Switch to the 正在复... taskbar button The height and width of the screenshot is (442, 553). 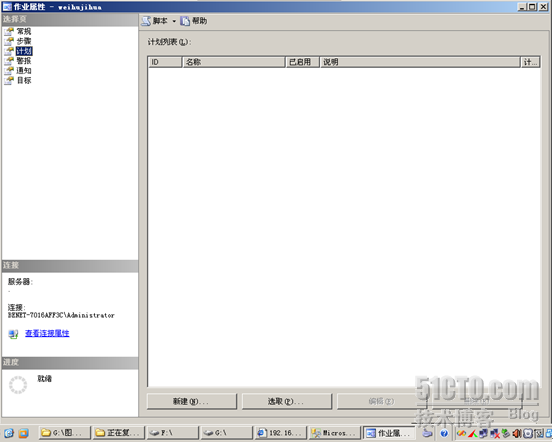pyautogui.click(x=119, y=433)
